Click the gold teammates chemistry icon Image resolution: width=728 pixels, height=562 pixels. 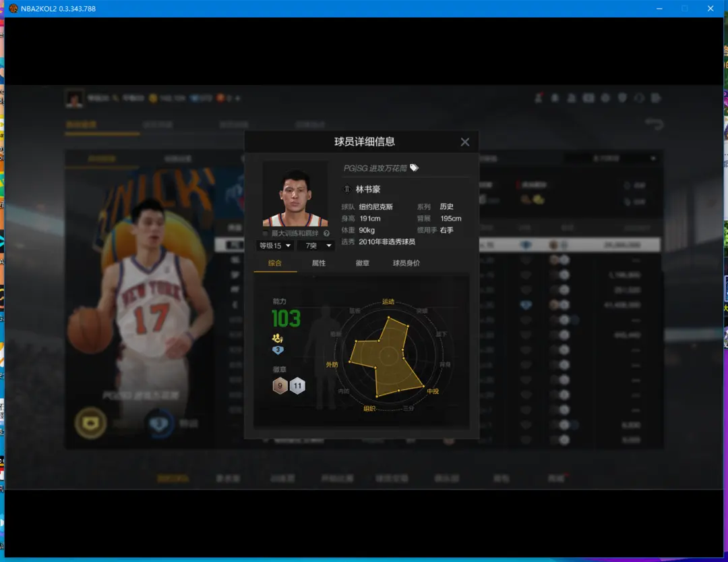point(278,338)
